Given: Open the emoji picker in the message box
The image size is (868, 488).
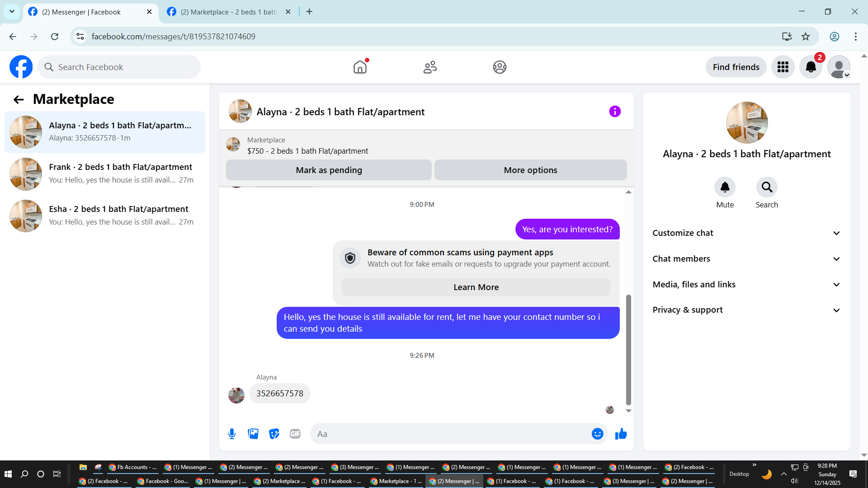Looking at the screenshot, I should click(597, 434).
